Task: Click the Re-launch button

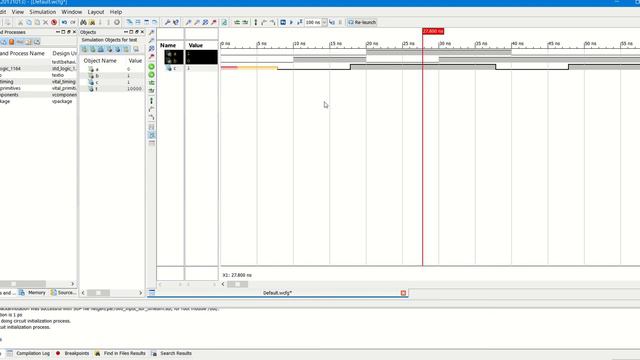Action: click(x=362, y=22)
